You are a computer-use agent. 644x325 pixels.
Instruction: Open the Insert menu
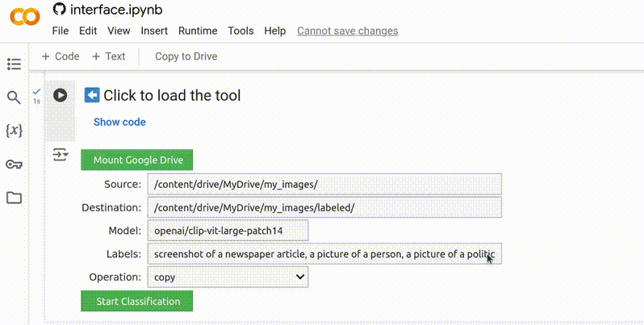click(154, 31)
